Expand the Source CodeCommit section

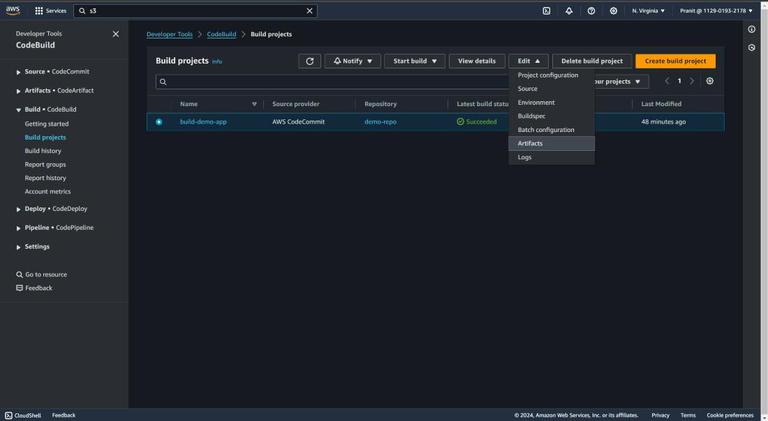tap(18, 72)
